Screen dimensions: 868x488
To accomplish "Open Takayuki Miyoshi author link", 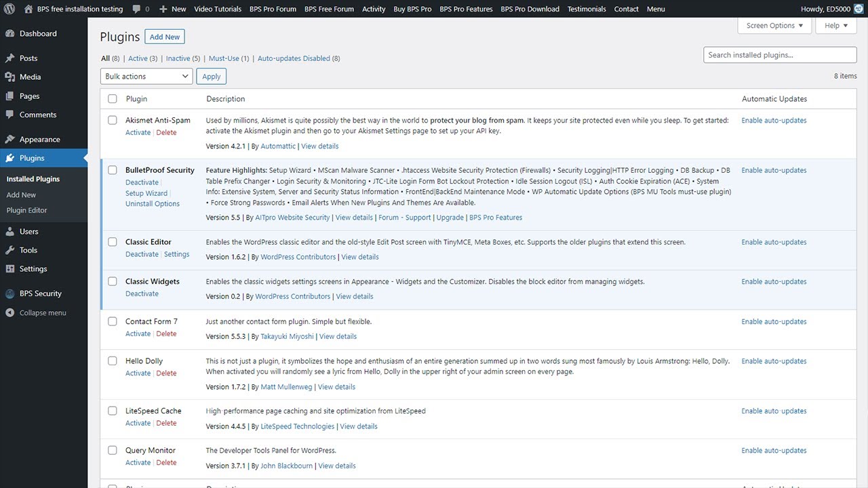I will tap(288, 336).
